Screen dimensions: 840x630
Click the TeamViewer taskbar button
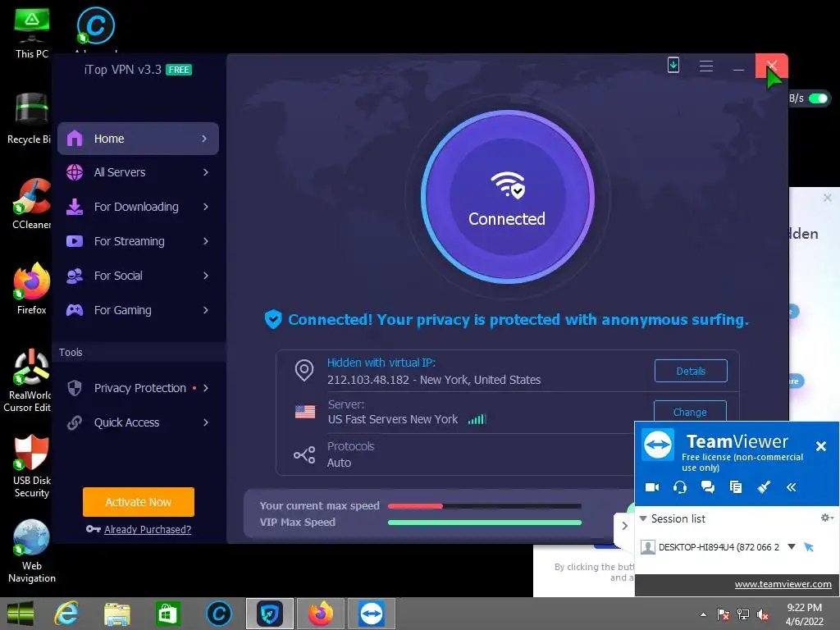[372, 614]
